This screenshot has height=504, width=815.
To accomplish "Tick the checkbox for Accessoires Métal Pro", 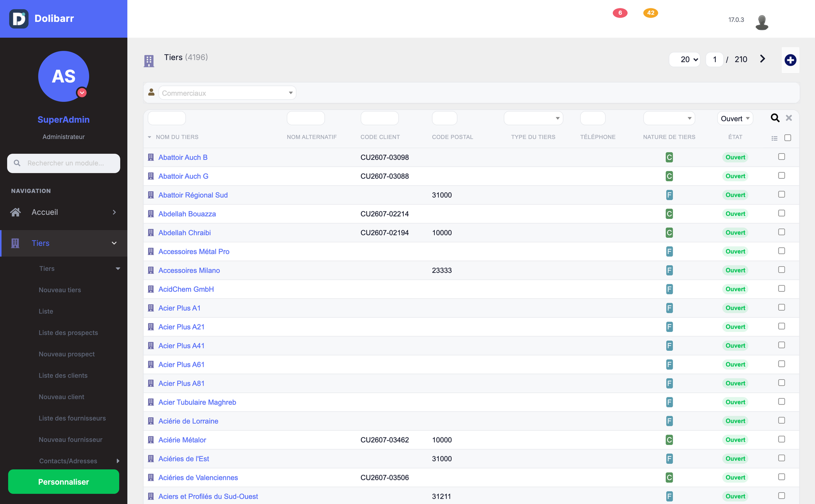I will tap(781, 251).
